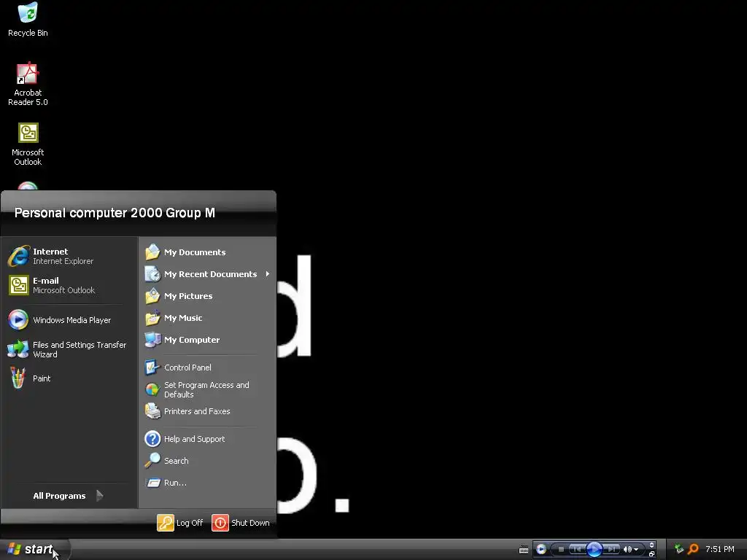
Task: Open My Documents folder
Action: [x=208, y=252]
